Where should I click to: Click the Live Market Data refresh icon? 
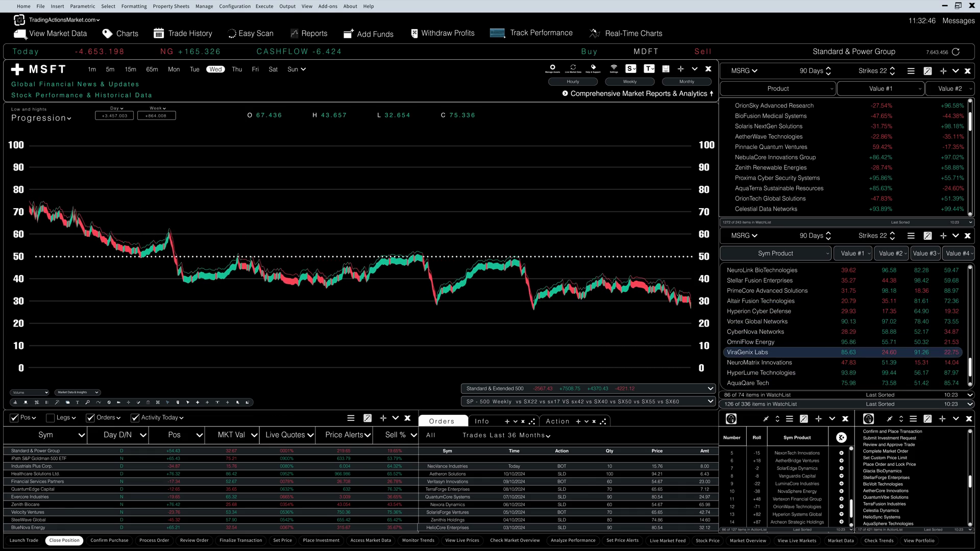pyautogui.click(x=573, y=67)
